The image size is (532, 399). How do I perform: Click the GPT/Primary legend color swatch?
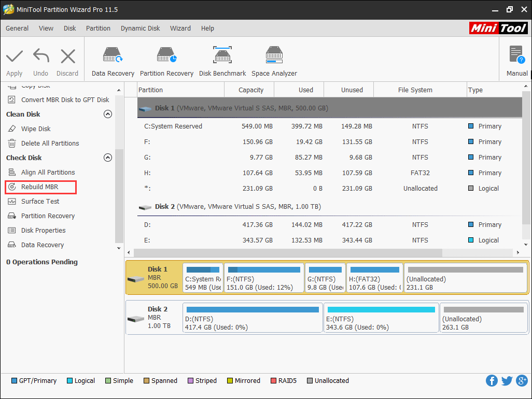click(x=14, y=381)
